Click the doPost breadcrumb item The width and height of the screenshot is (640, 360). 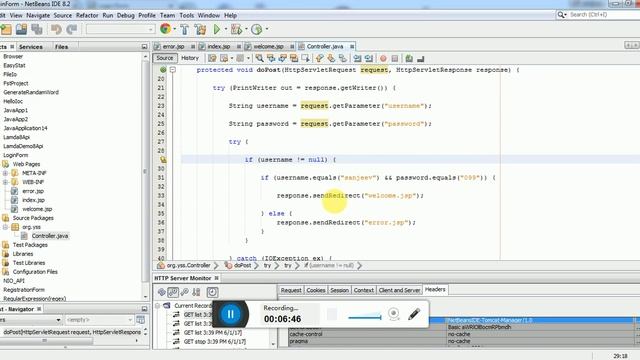(242, 265)
